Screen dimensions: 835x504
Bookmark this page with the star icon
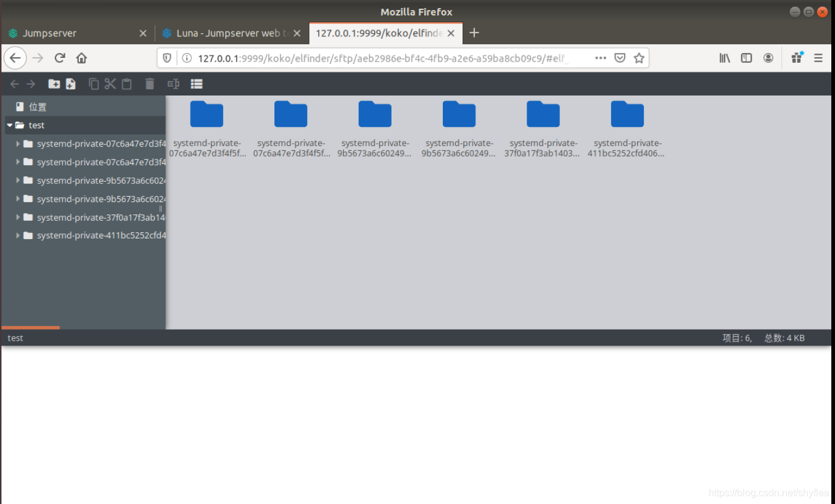click(x=639, y=58)
